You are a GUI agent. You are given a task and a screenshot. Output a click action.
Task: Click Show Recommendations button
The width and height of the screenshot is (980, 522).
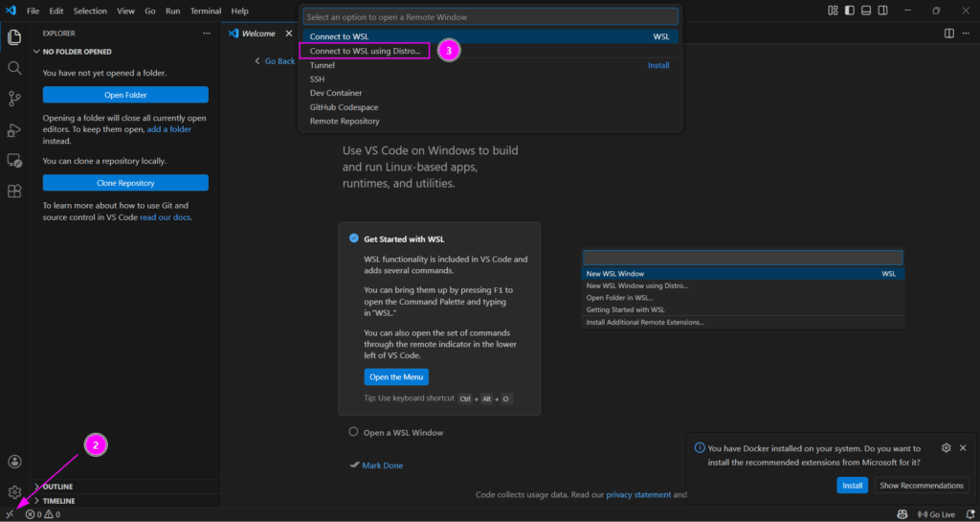(922, 485)
